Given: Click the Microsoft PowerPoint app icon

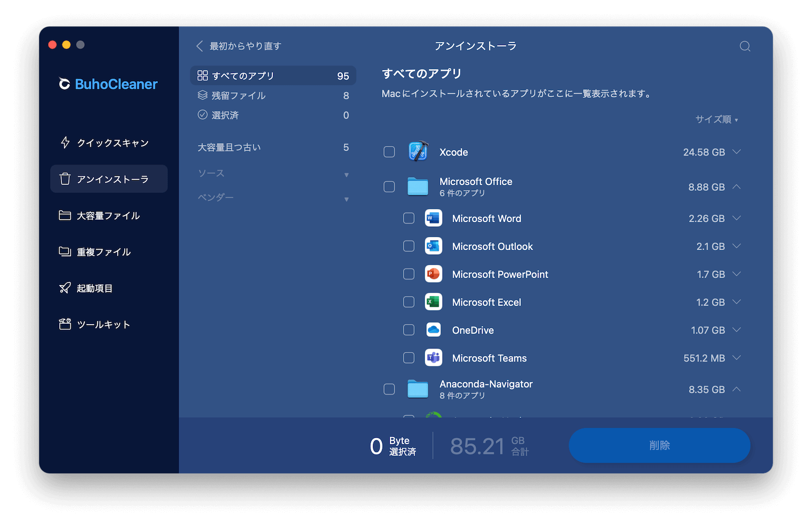Looking at the screenshot, I should (433, 274).
